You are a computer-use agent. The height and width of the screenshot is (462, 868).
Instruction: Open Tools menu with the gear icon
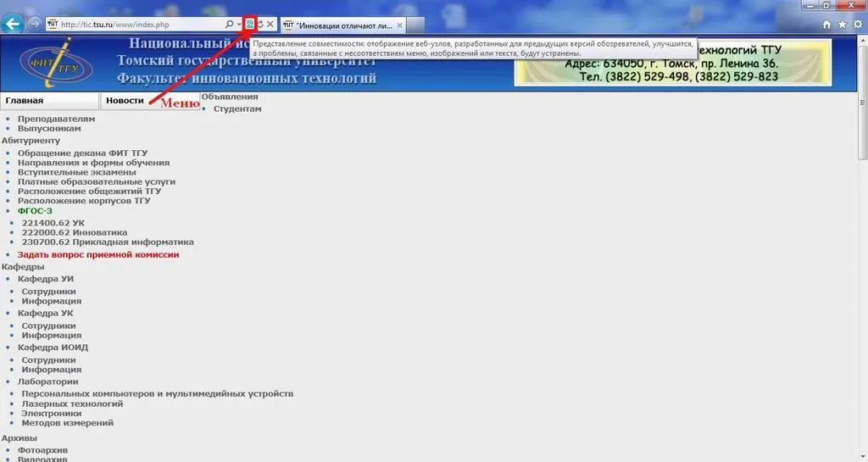858,25
